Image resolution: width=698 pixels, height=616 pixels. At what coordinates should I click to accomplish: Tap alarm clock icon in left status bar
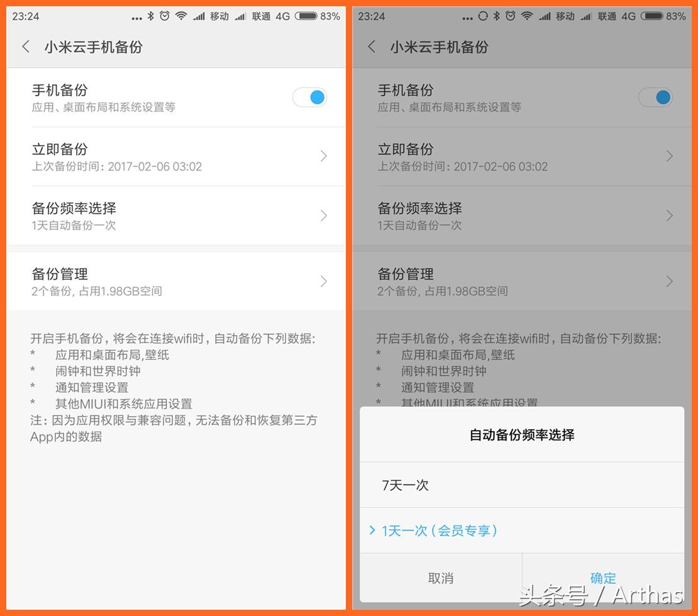tap(165, 16)
